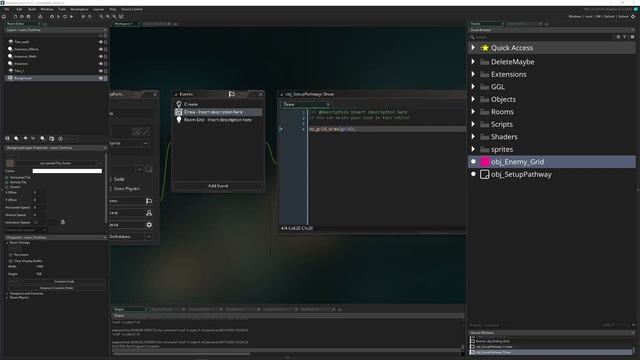This screenshot has width=640, height=360.
Task: Click the Animation Speed lock icon
Action: [63, 222]
